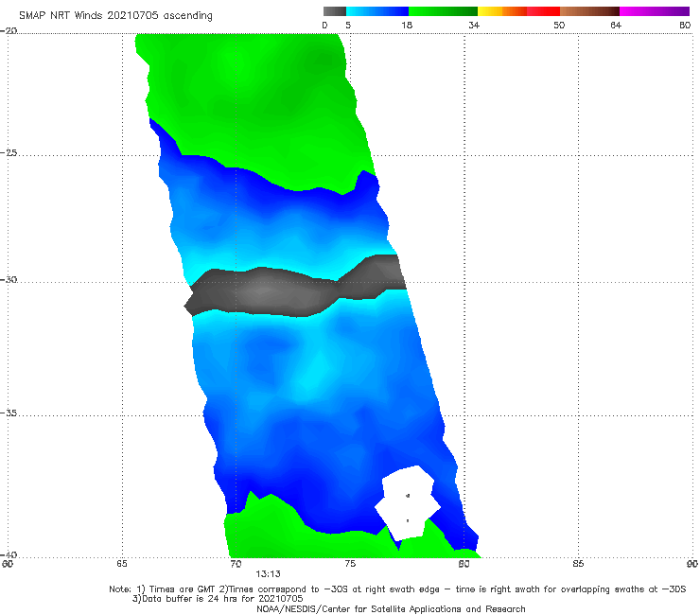
Task: Click the brown segment of the color bar
Action: click(589, 11)
